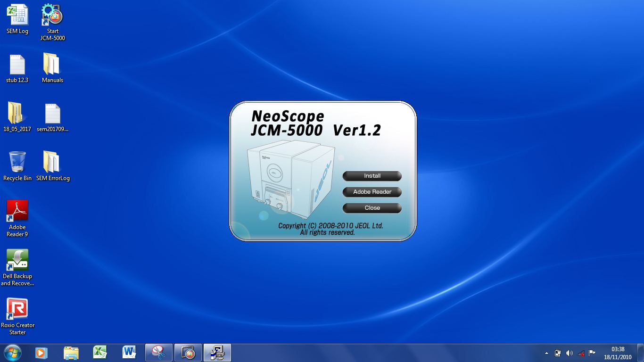Close the NeoScope JCM-5000 installer dialog
The width and height of the screenshot is (644, 362).
point(372,208)
